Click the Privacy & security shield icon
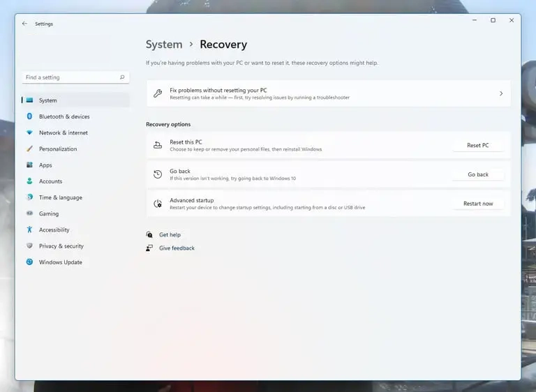536x392 pixels. [29, 246]
